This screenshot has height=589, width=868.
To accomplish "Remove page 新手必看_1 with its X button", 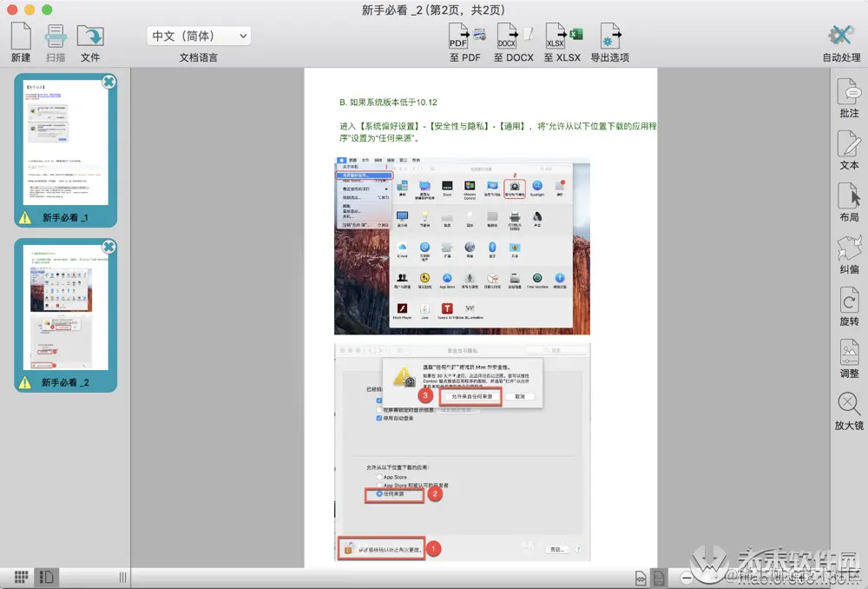I will pos(109,82).
